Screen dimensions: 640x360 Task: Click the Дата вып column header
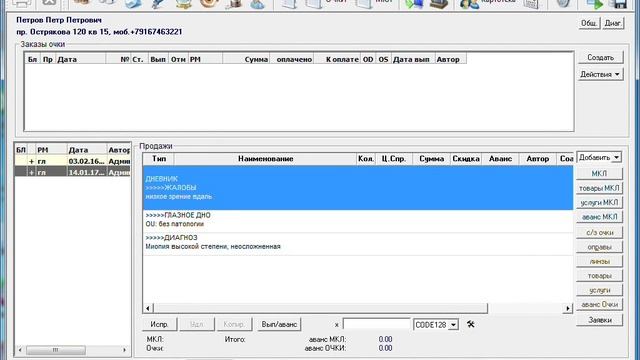click(x=413, y=59)
